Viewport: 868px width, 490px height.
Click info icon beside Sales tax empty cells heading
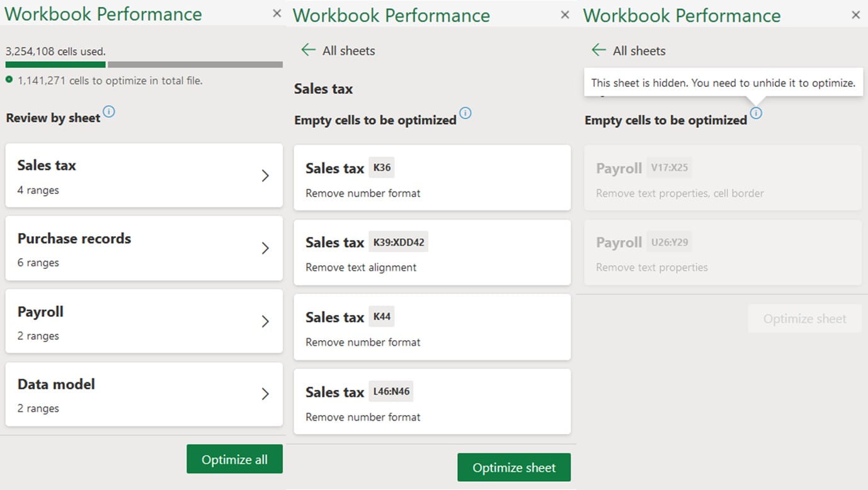click(465, 113)
